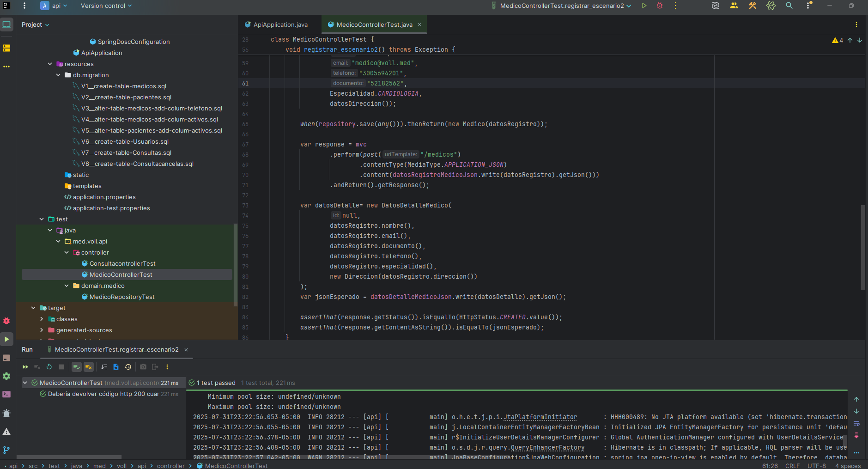Viewport: 868px width, 469px height.
Task: Expand the generated-sources folder
Action: [42, 330]
